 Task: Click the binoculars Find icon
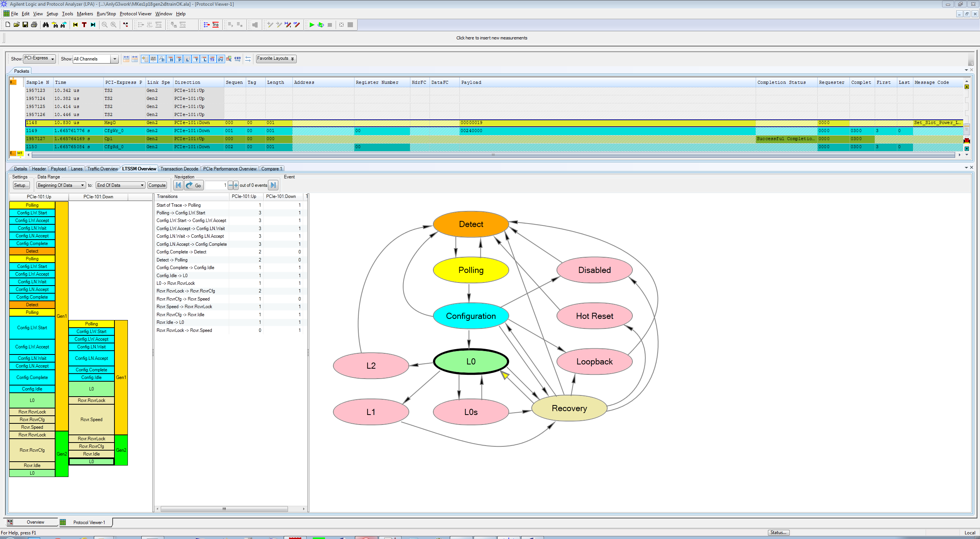click(46, 25)
